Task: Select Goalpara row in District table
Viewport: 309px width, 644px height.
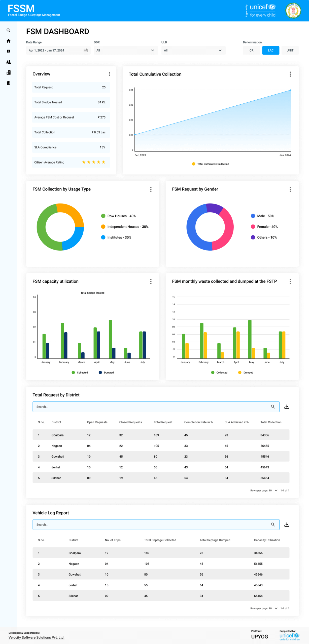Action: pyautogui.click(x=161, y=435)
